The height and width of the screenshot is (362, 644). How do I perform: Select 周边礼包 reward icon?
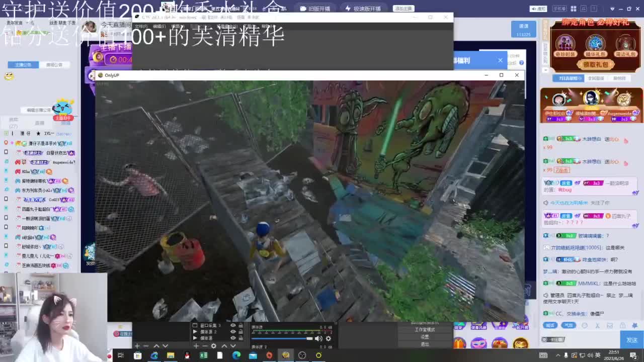point(625,45)
